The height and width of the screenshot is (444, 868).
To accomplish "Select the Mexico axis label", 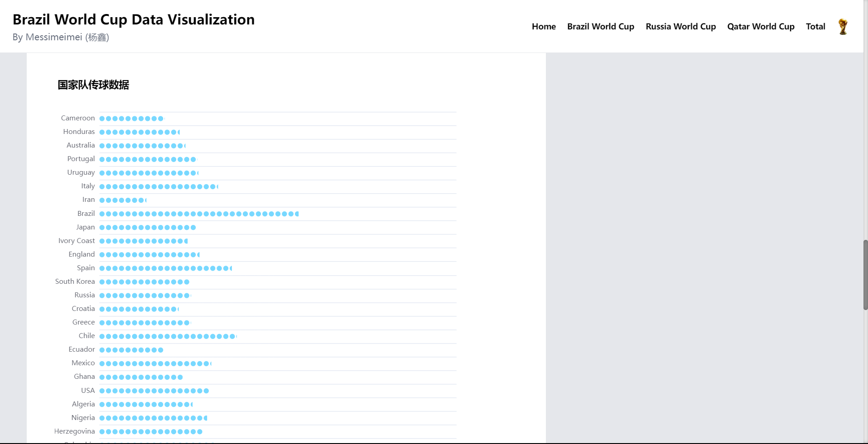I will click(83, 363).
